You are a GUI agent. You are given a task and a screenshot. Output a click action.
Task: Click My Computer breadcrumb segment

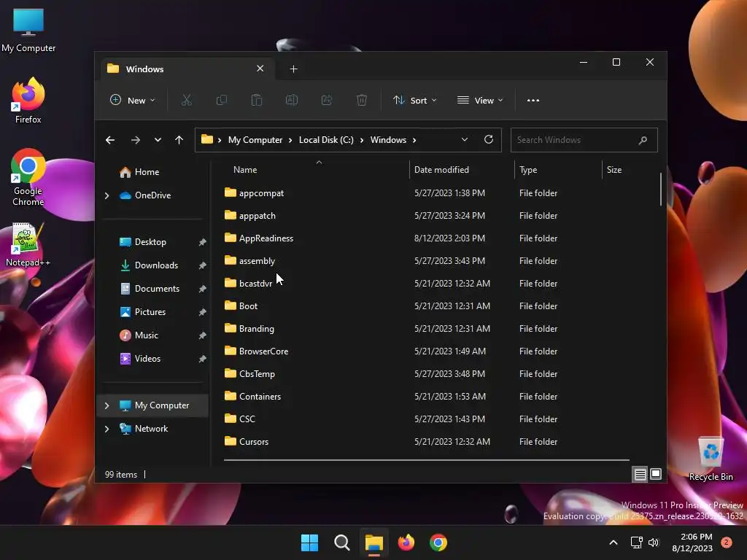pos(255,140)
